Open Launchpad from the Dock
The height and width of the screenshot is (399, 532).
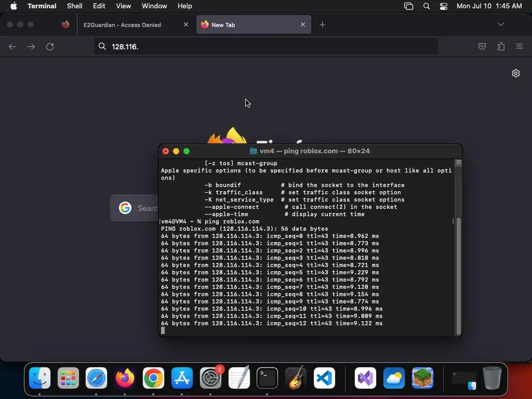(x=68, y=378)
